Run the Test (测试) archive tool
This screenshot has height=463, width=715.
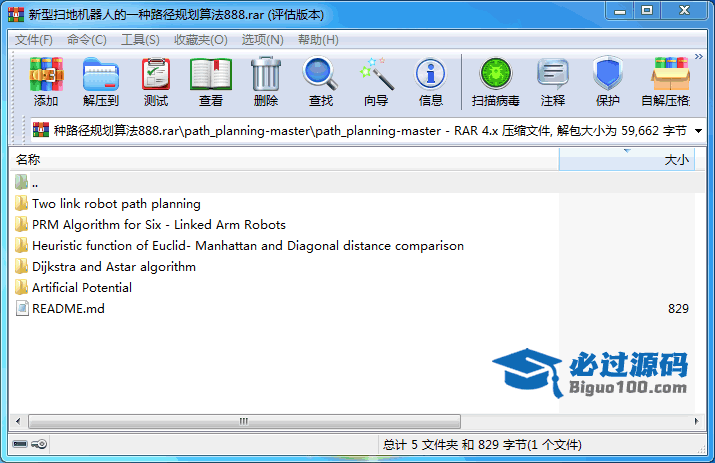tap(156, 82)
